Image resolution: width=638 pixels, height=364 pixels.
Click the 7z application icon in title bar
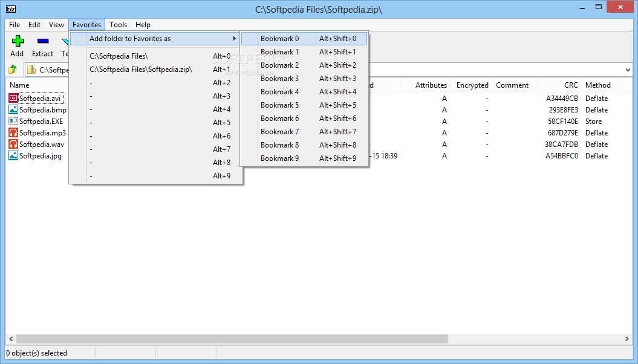click(11, 9)
